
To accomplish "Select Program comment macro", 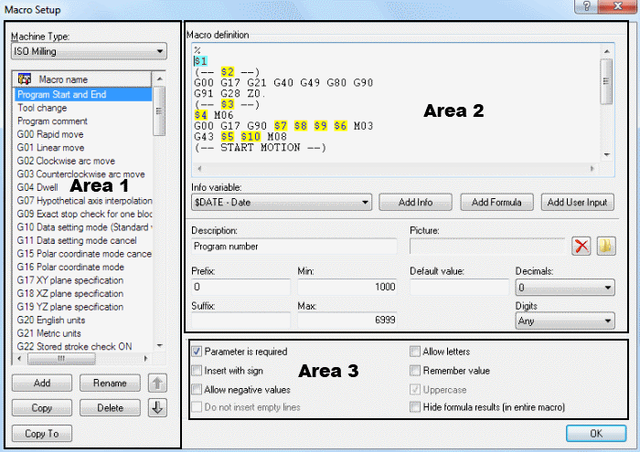I will [83, 121].
